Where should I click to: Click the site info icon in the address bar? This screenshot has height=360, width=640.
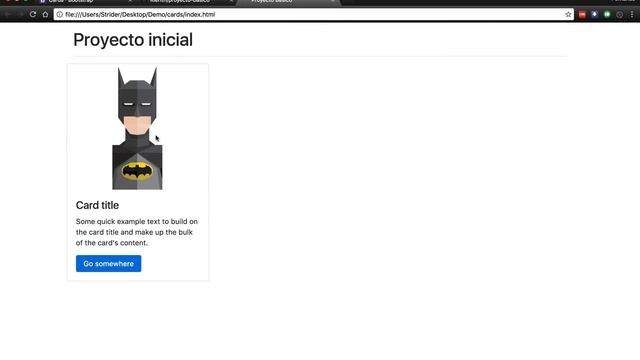coord(60,14)
